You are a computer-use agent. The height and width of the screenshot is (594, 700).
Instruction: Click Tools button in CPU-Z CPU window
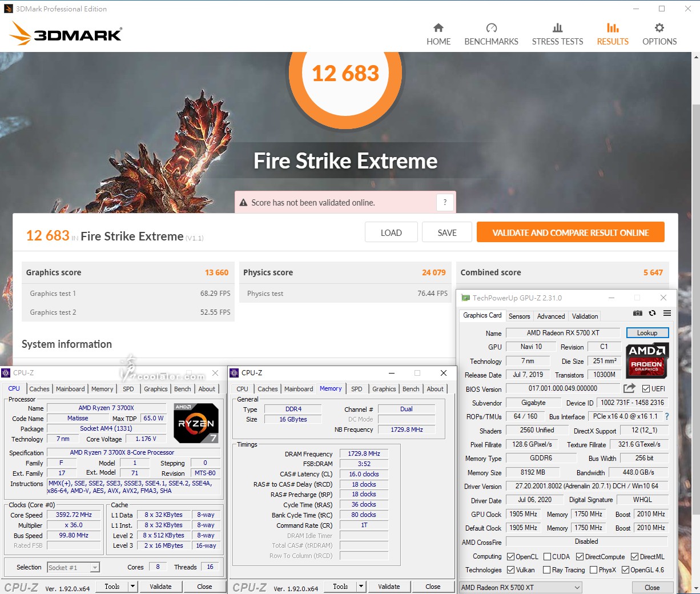click(x=112, y=586)
